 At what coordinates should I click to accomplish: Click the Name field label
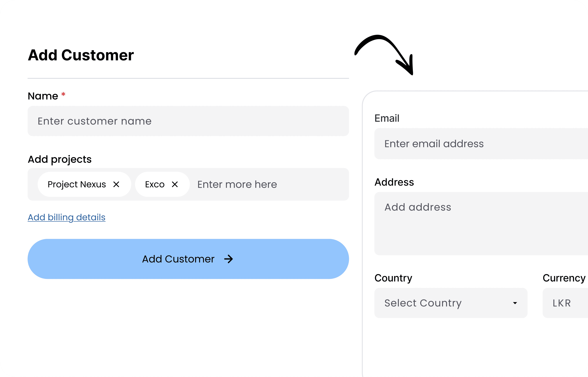tap(43, 96)
